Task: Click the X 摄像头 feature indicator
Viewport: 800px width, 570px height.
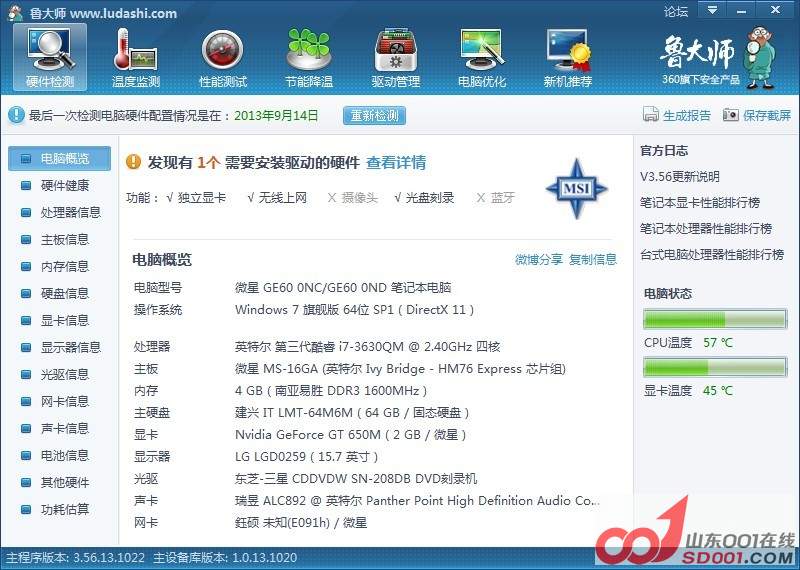Action: [353, 198]
